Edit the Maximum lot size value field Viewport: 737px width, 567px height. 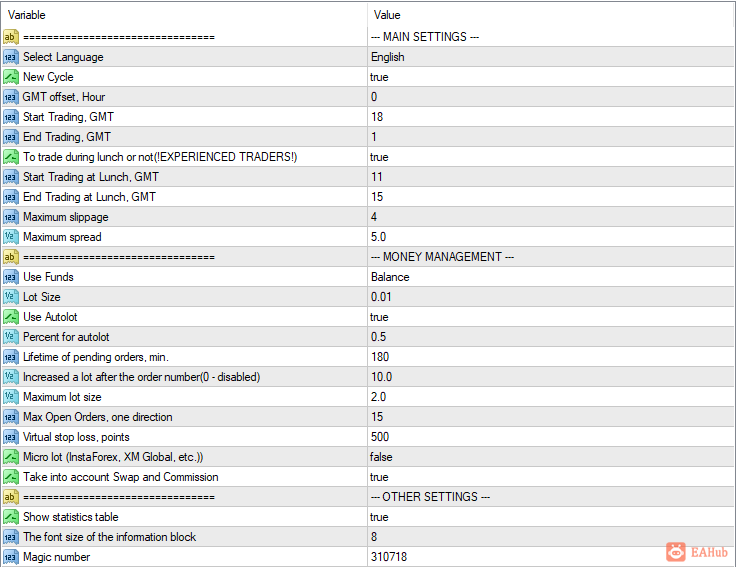click(x=380, y=397)
